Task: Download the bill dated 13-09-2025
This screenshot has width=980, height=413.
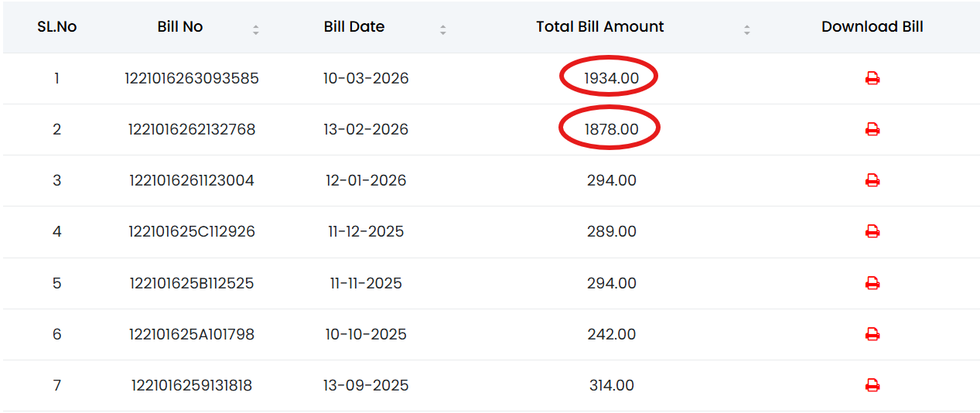Action: pos(872,385)
